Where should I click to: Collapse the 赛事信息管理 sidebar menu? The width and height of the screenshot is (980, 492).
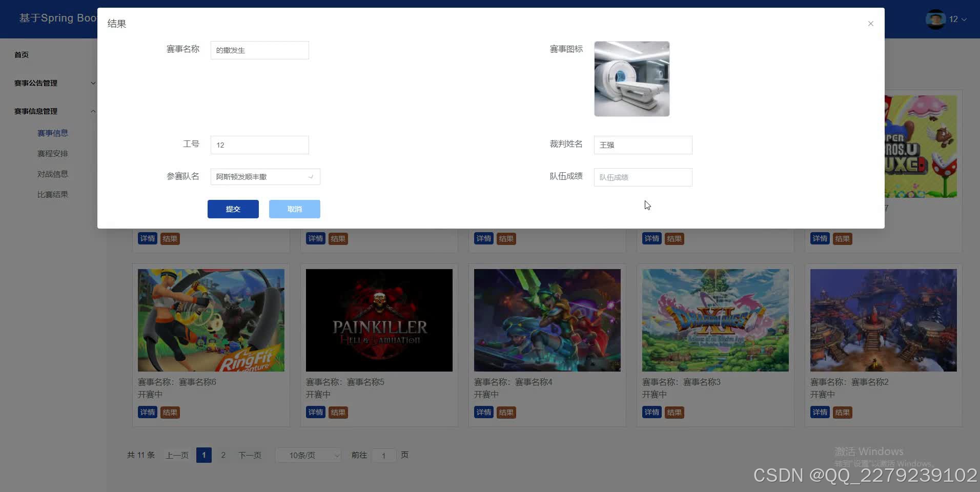click(x=54, y=111)
